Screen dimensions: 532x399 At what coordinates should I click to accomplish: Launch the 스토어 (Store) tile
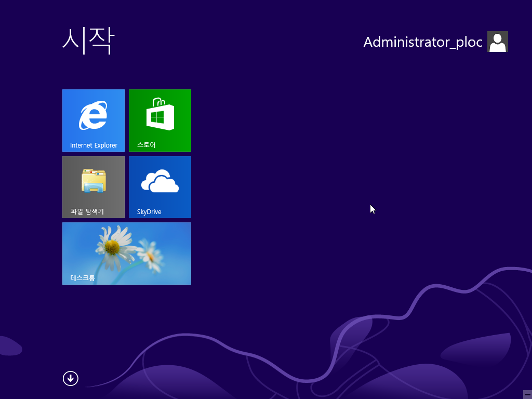[x=160, y=121]
